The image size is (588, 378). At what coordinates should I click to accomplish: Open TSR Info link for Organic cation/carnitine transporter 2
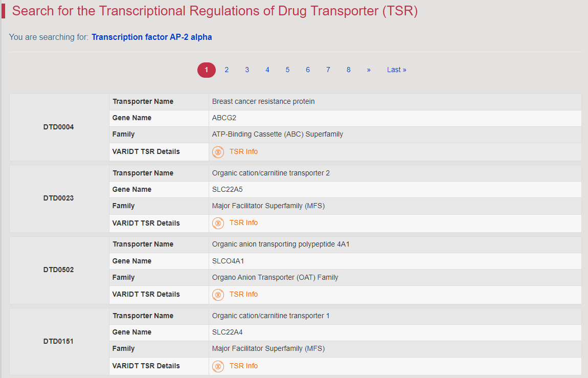(x=243, y=223)
